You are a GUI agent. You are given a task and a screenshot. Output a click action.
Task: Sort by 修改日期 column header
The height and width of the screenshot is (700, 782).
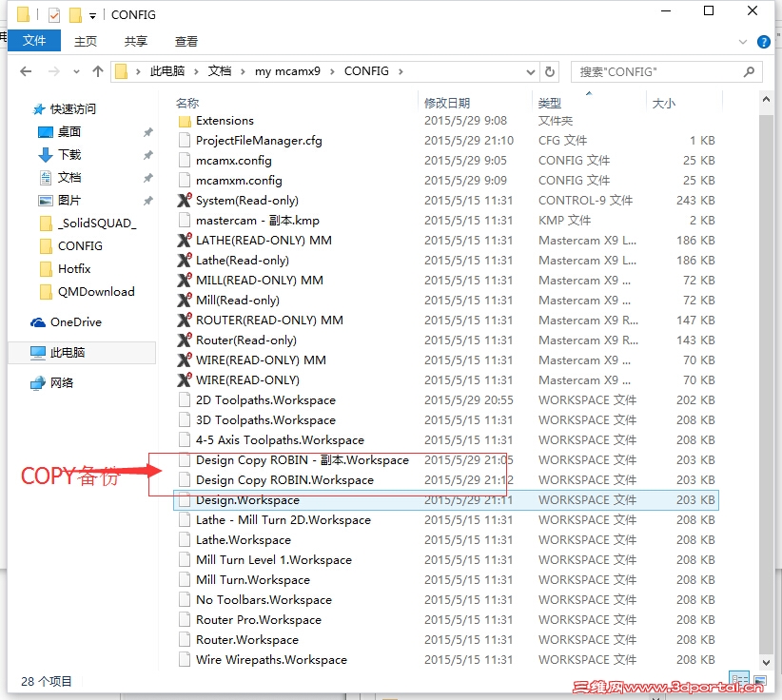pyautogui.click(x=447, y=104)
